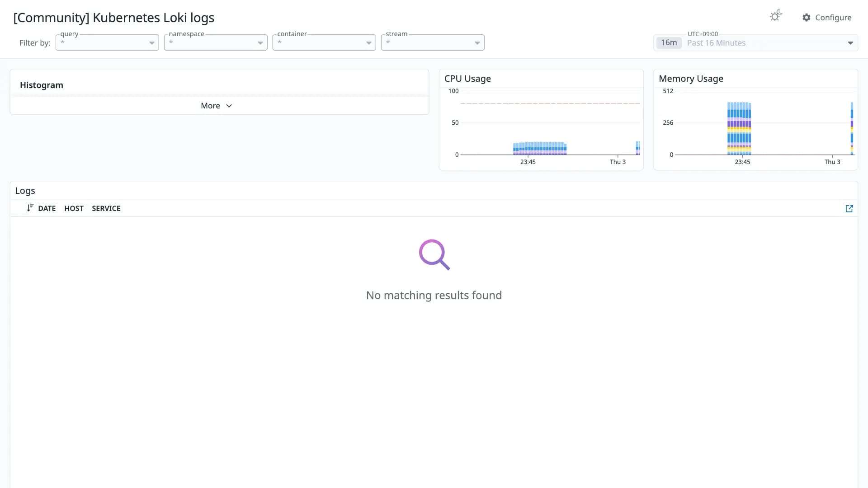Click the Configure gear icon
This screenshot has height=488, width=868.
[807, 18]
